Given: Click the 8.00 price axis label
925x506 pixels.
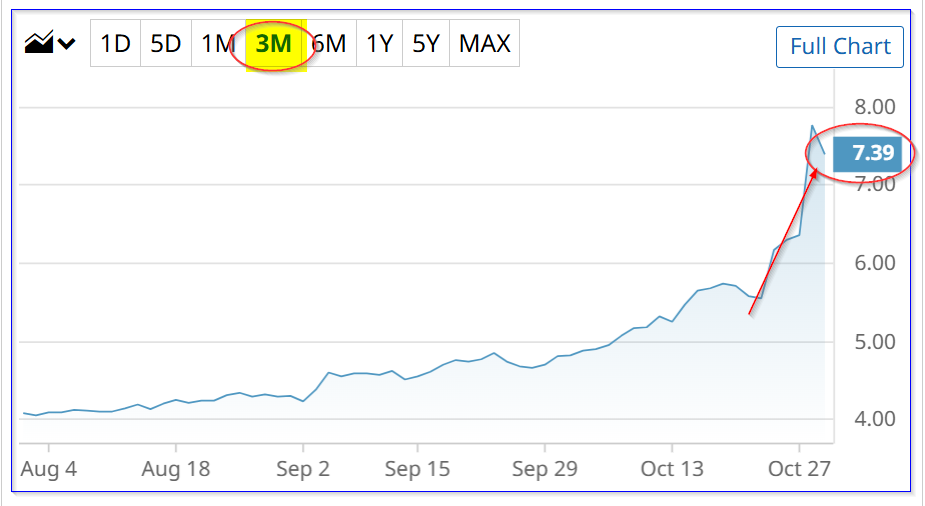Looking at the screenshot, I should 874,107.
